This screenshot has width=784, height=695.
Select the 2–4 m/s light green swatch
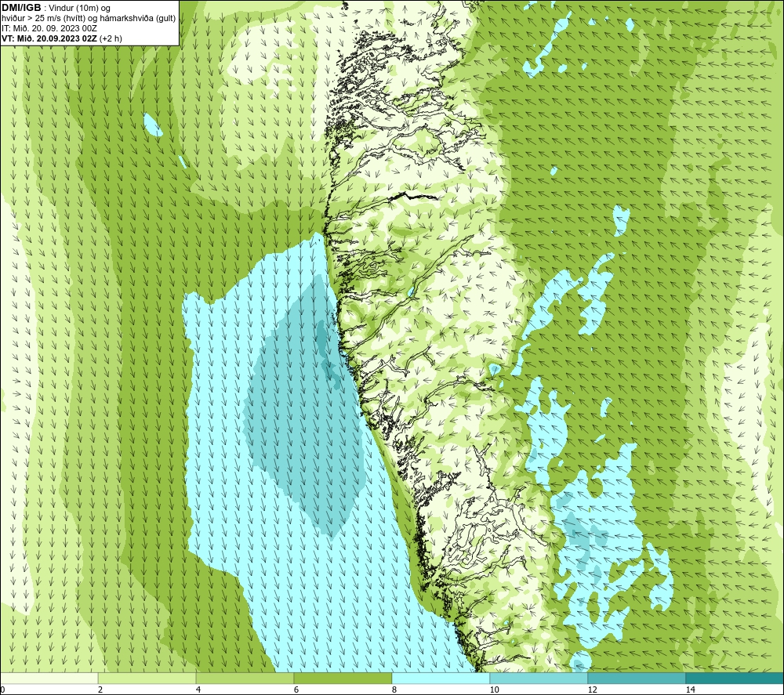tap(147, 678)
